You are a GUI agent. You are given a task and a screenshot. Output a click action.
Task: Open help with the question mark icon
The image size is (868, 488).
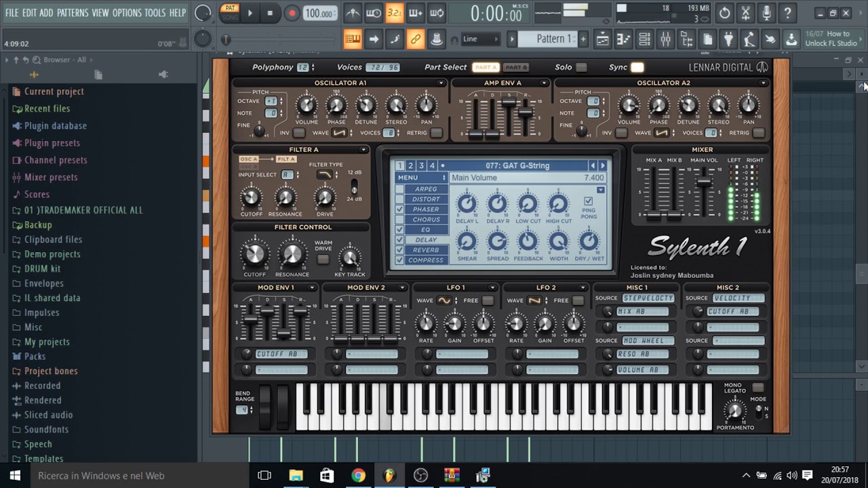coord(787,13)
